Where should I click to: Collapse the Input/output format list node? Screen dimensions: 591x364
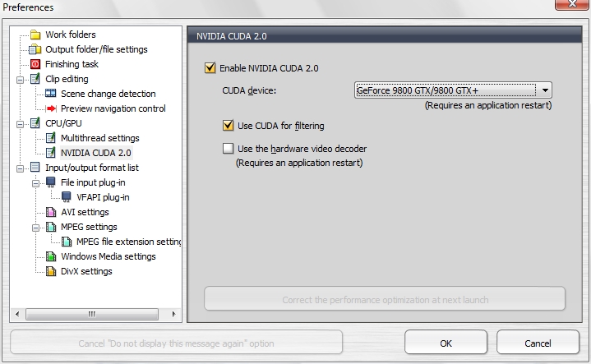[19, 168]
